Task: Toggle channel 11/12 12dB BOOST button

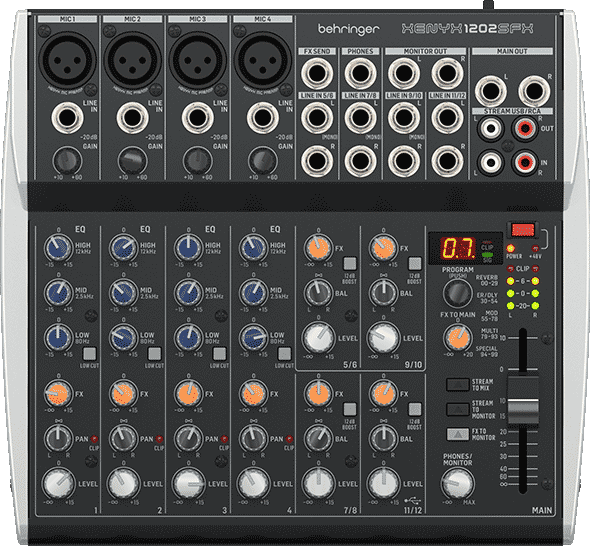Action: point(415,409)
